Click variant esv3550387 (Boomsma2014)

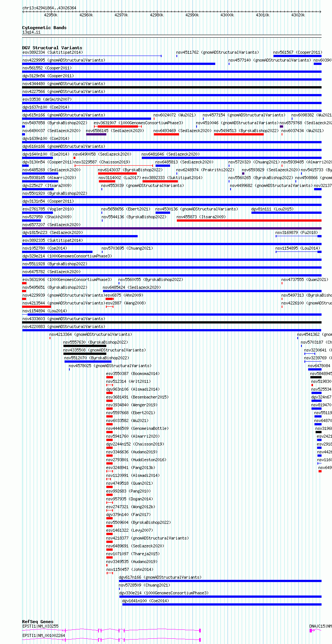tap(133, 374)
